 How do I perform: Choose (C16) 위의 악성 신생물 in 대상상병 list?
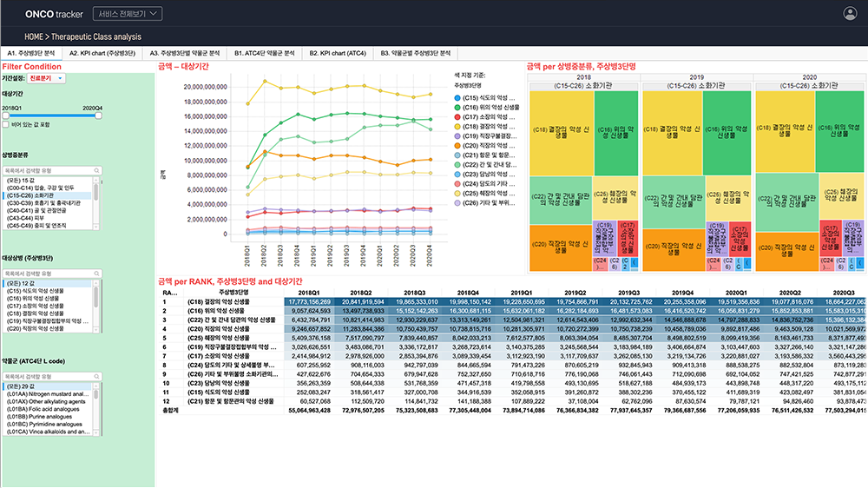click(45, 299)
